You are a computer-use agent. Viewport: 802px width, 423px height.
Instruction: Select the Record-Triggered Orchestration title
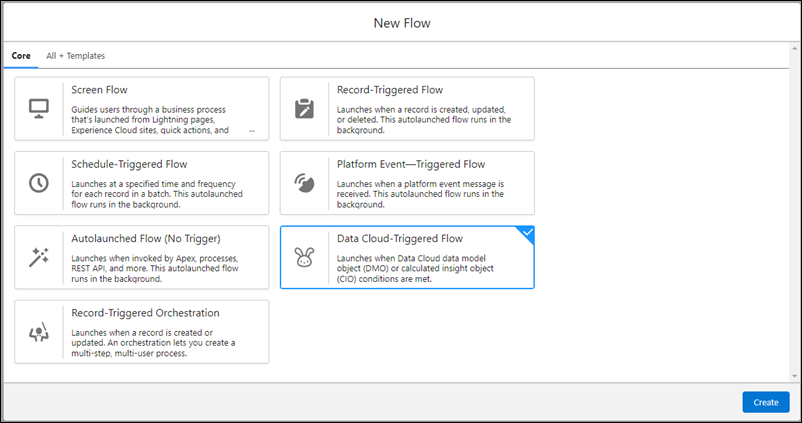[145, 313]
